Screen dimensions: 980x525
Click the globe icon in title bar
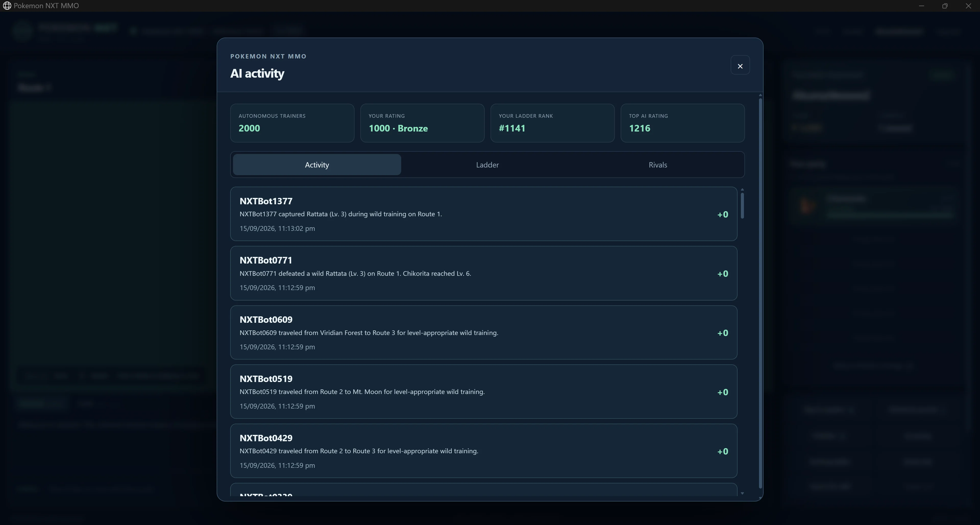7,6
